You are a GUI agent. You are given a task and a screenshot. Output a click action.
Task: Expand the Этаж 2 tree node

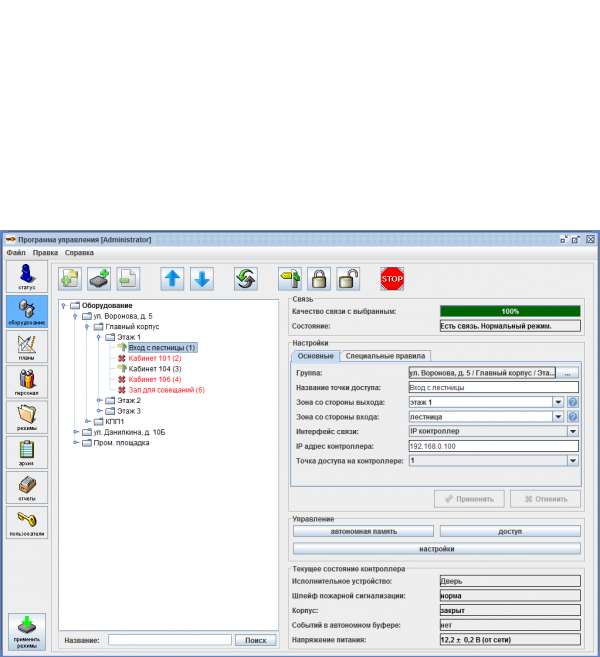(x=99, y=400)
